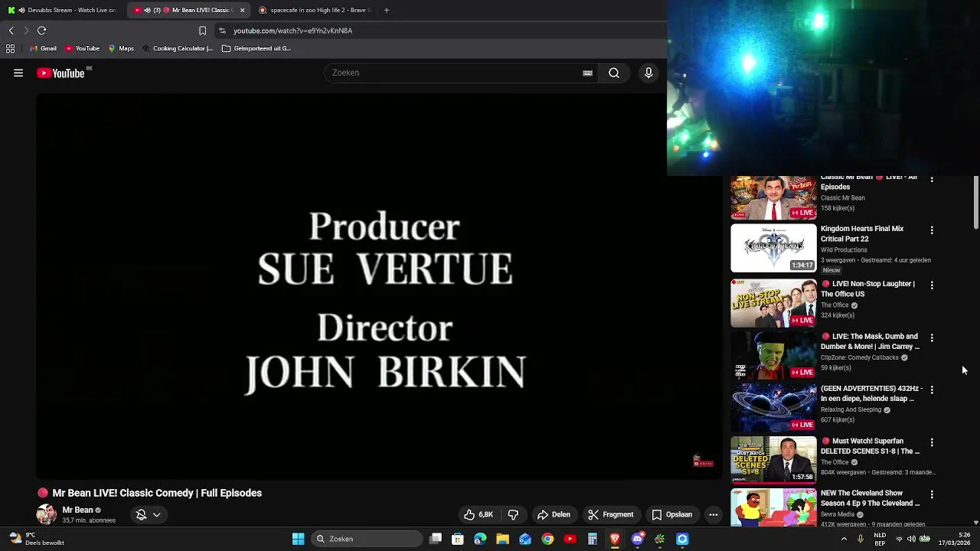Click the taskbar Zoeken search box
The height and width of the screenshot is (551, 980).
pos(367,539)
